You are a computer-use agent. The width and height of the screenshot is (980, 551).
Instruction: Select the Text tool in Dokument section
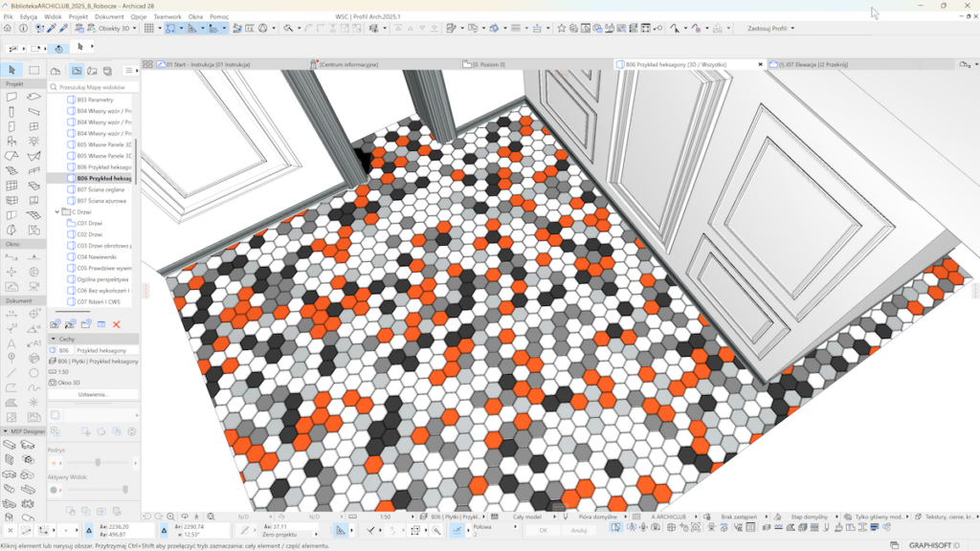tap(11, 343)
